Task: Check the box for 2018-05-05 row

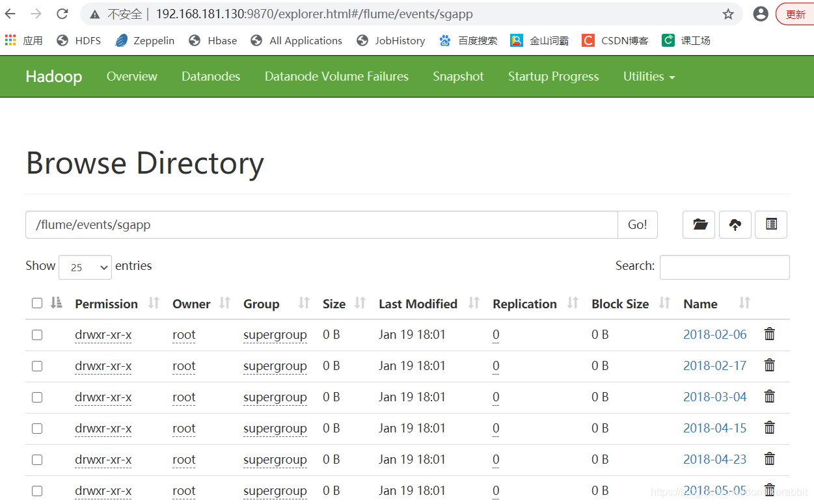Action: (x=37, y=491)
